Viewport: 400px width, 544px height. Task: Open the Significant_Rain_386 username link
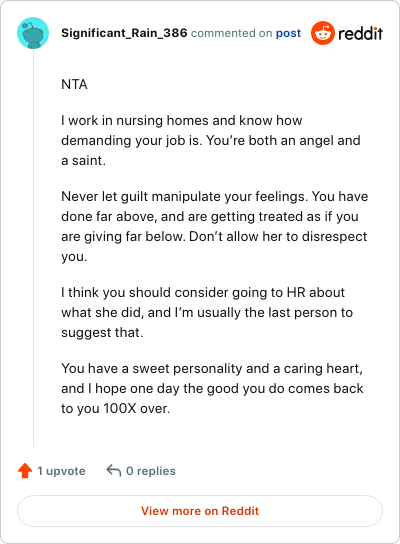pos(124,33)
